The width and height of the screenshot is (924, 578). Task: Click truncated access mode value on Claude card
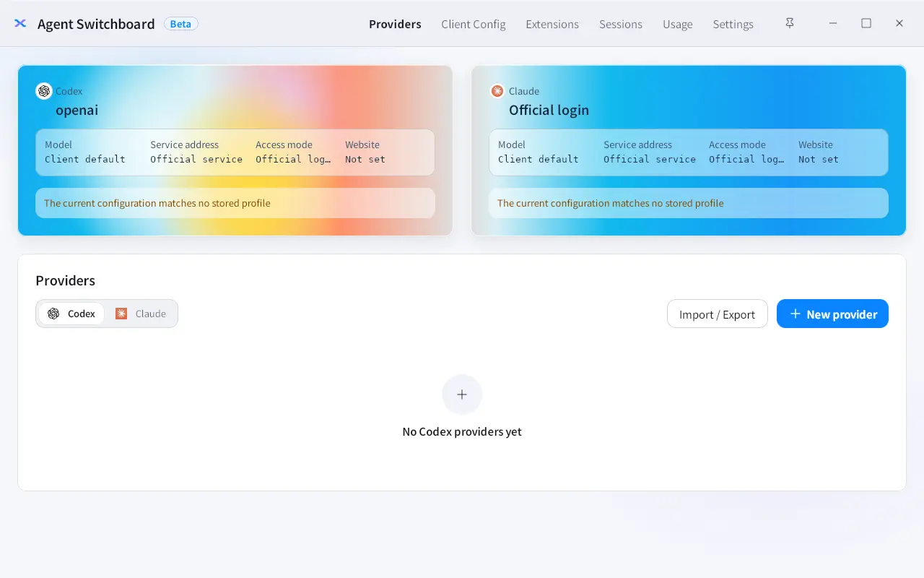[x=746, y=159]
